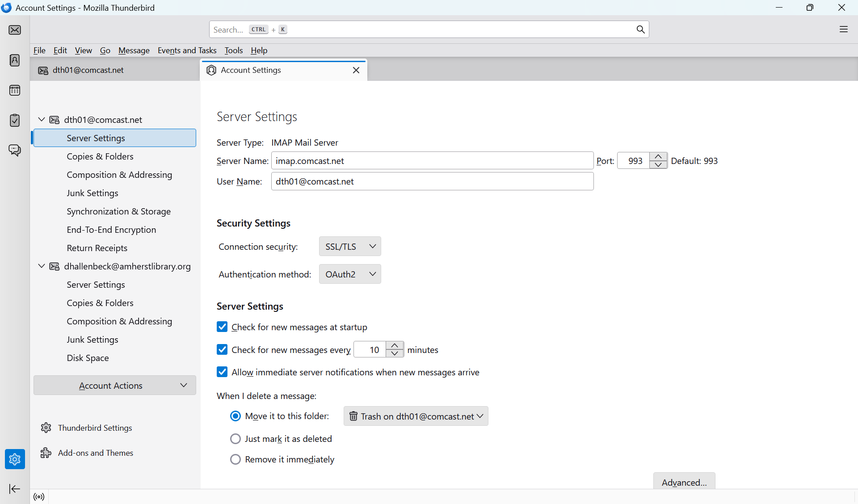Open the Address Book icon
Screen dimensions: 858x504
15,60
